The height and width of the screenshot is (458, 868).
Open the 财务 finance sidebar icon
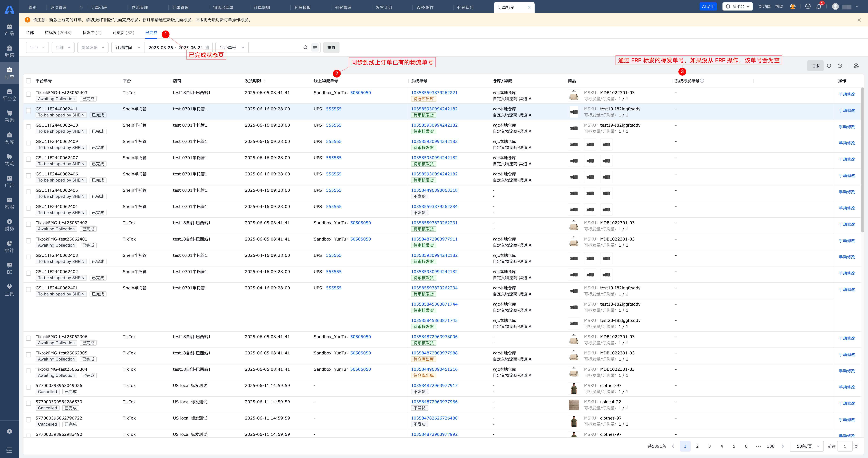tap(9, 225)
